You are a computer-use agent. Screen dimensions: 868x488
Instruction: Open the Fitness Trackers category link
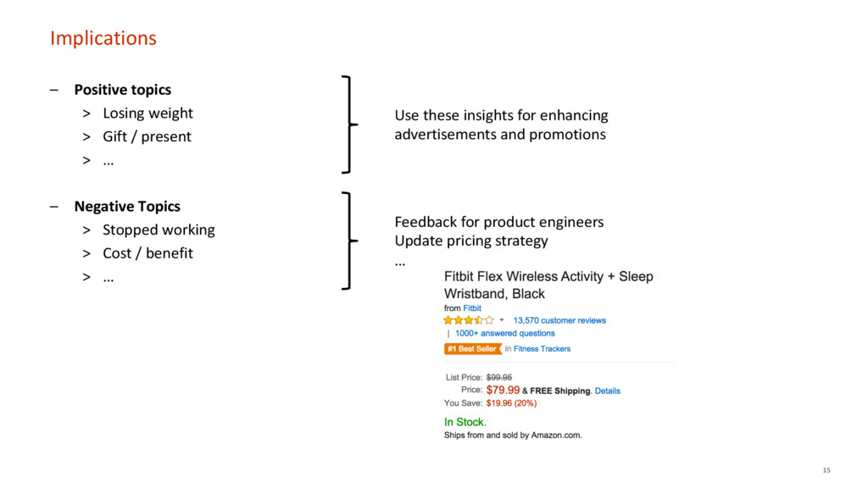(x=542, y=348)
